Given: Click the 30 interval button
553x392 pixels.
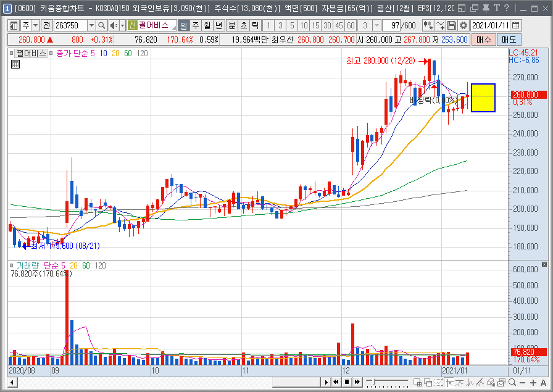Looking at the screenshot, I should [327, 25].
